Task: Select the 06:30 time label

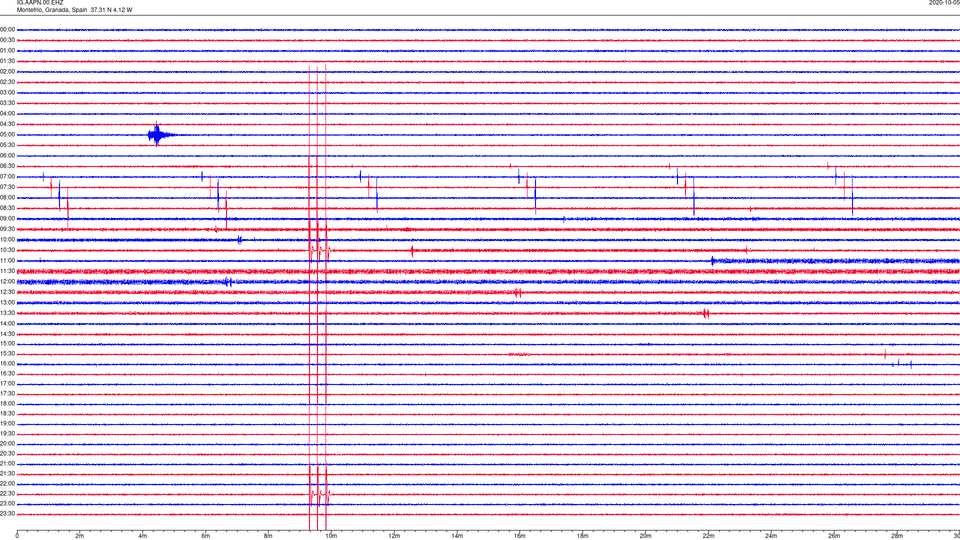Action: point(7,166)
